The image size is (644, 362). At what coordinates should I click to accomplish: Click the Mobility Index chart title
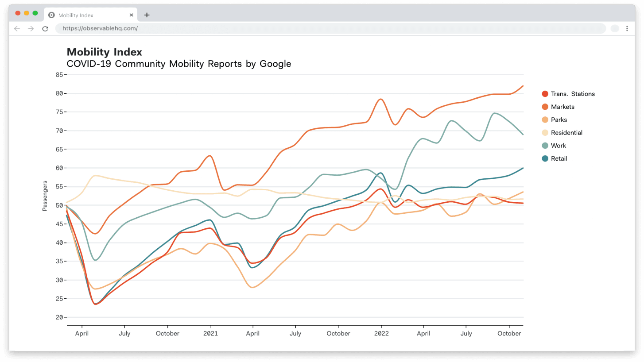coord(105,52)
